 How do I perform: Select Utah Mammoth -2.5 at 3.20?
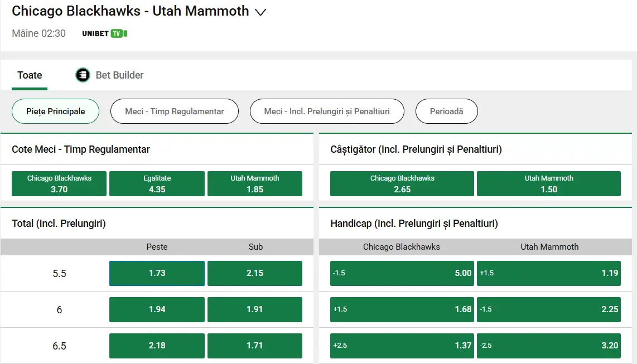click(x=549, y=346)
